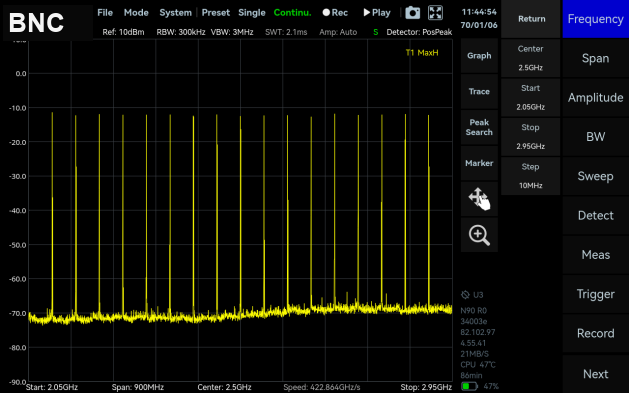
Task: Select the Frequency menu tab
Action: (596, 19)
